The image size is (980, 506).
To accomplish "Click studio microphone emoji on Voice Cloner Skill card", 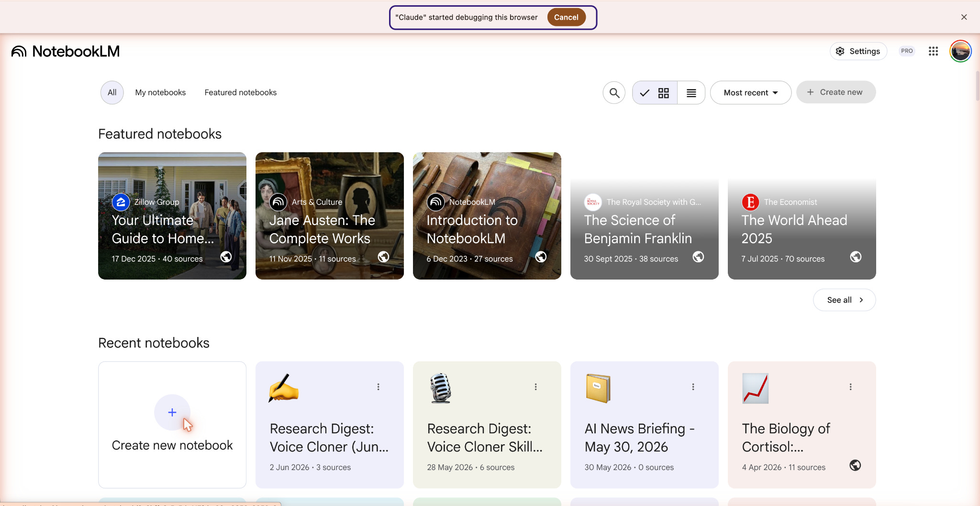I will coord(441,388).
